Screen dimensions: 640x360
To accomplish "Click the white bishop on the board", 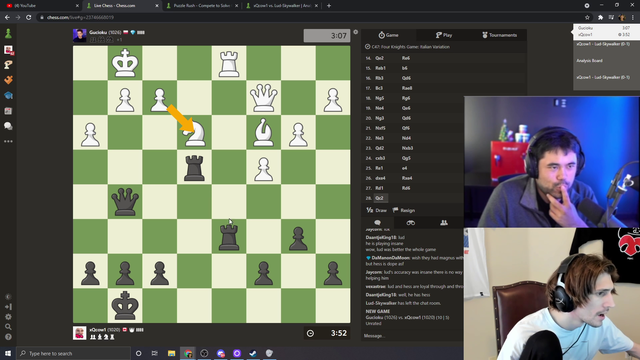I will (x=264, y=132).
